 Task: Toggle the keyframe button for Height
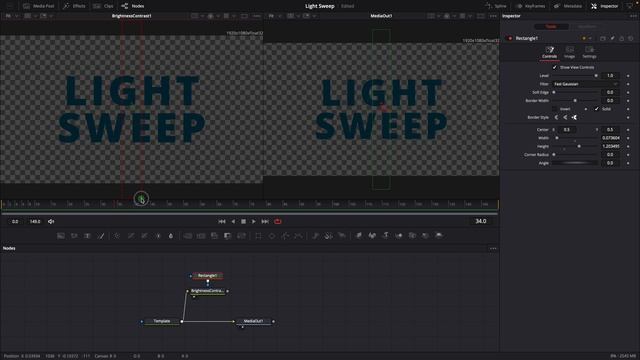[x=628, y=146]
